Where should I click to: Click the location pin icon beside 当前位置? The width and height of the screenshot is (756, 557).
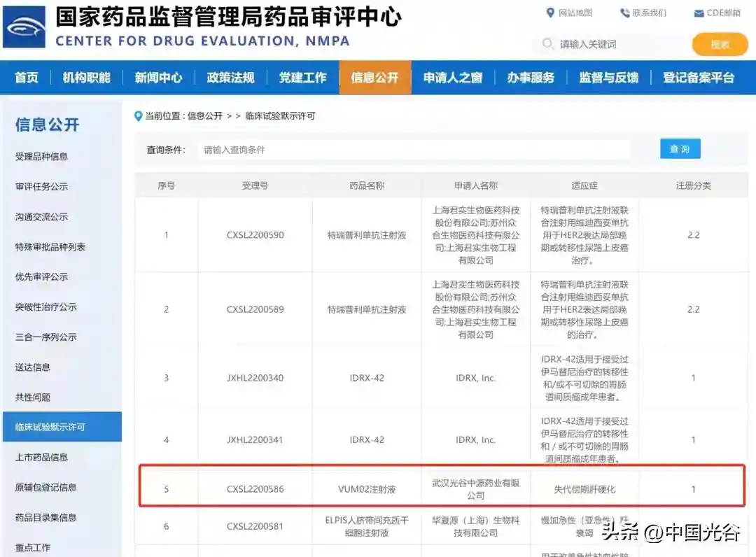click(x=138, y=115)
